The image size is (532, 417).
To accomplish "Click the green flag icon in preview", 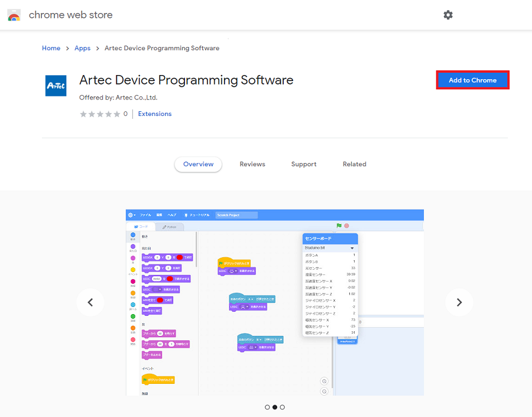I will coord(339,225).
